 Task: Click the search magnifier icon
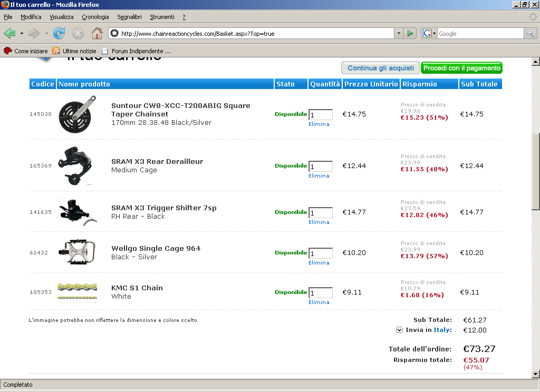[x=530, y=33]
